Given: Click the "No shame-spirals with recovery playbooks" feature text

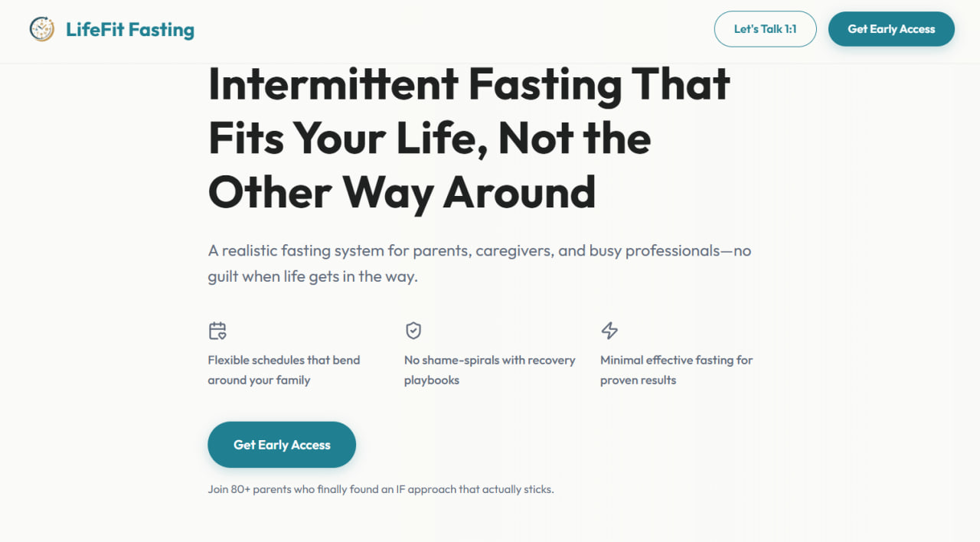Looking at the screenshot, I should 489,370.
